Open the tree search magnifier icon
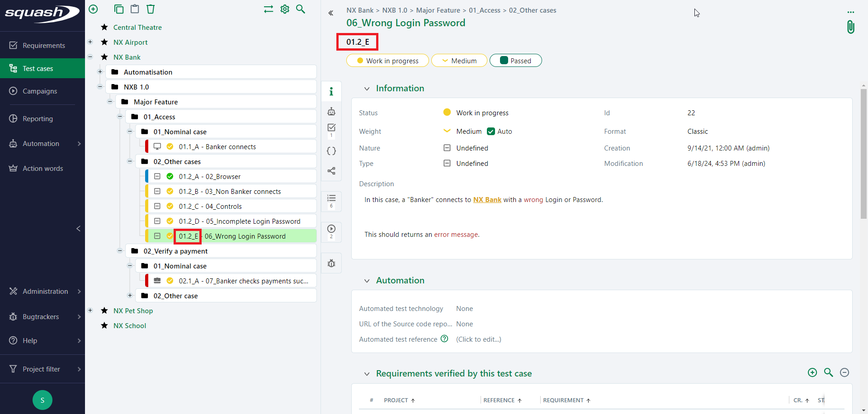This screenshot has height=414, width=868. (301, 9)
